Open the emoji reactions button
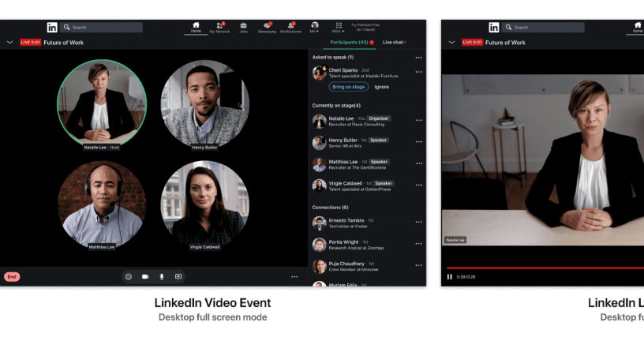The height and width of the screenshot is (337, 644). [129, 277]
